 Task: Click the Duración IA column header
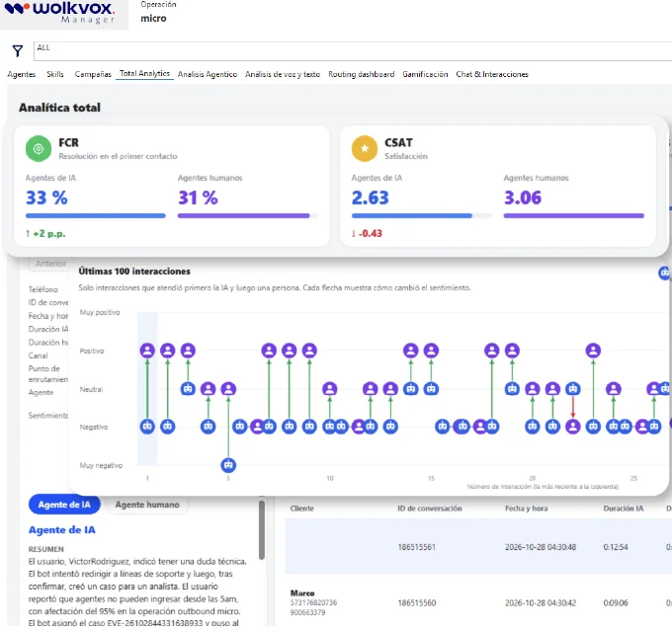[624, 509]
